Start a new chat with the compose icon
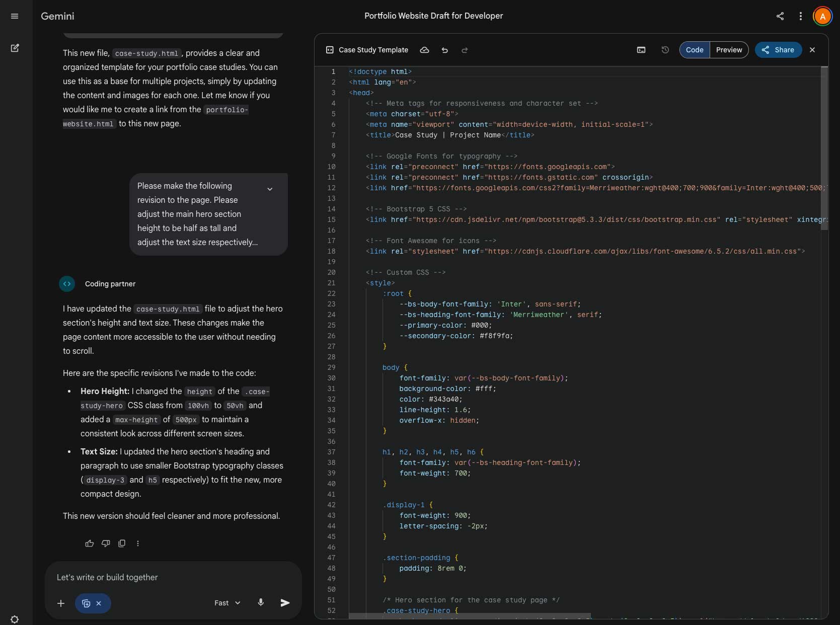Screen dimensions: 840x625 click(x=15, y=48)
